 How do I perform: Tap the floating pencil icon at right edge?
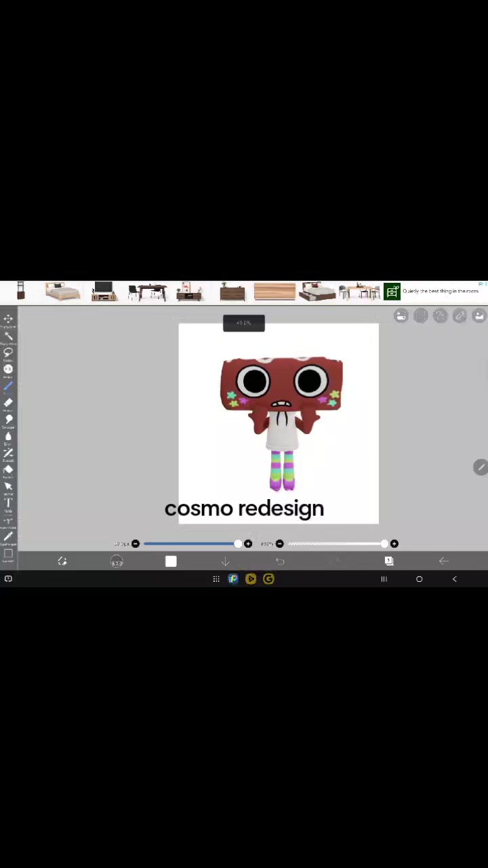[481, 467]
